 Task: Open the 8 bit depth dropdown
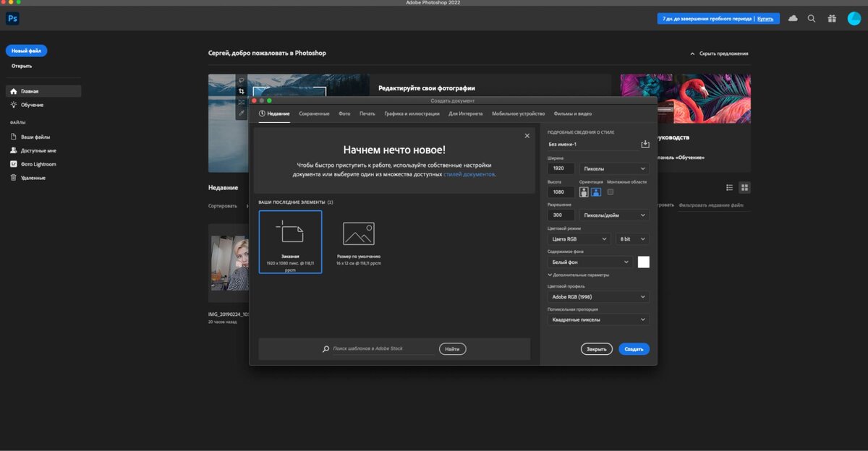[633, 239]
